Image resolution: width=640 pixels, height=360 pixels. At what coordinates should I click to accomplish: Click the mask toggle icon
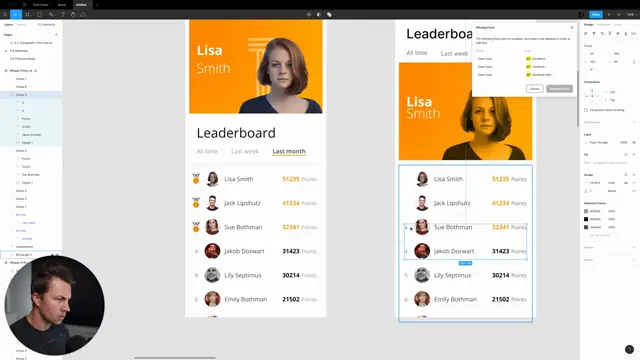pyautogui.click(x=319, y=14)
